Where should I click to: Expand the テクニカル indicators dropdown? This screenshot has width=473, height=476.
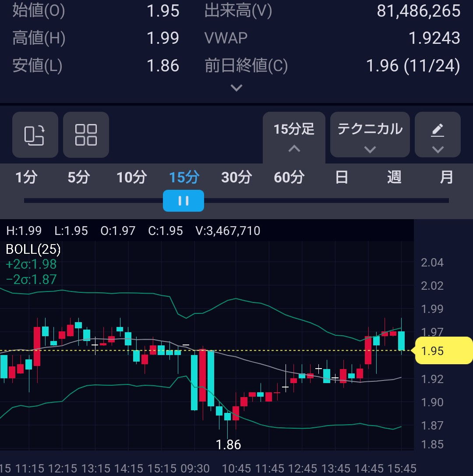tap(370, 135)
